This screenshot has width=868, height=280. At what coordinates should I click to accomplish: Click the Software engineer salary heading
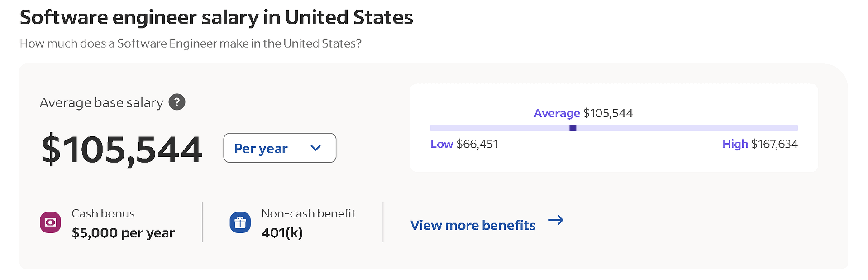(216, 18)
